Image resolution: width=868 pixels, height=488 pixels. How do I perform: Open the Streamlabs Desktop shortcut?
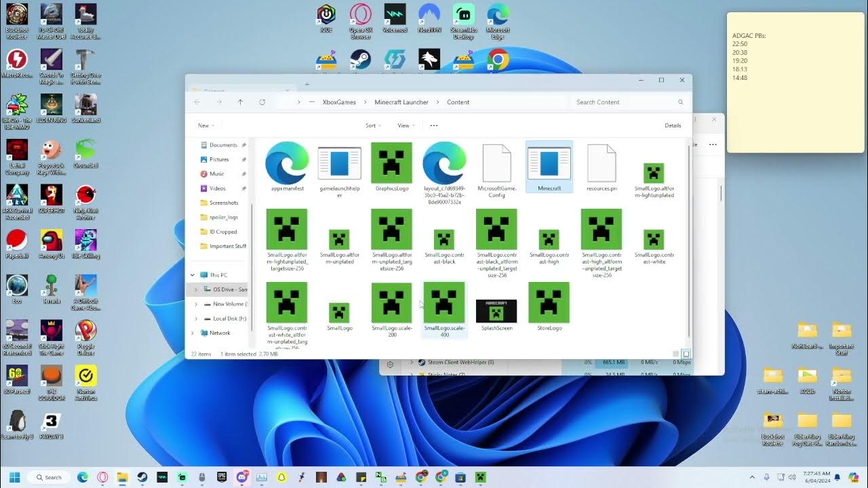(x=463, y=22)
